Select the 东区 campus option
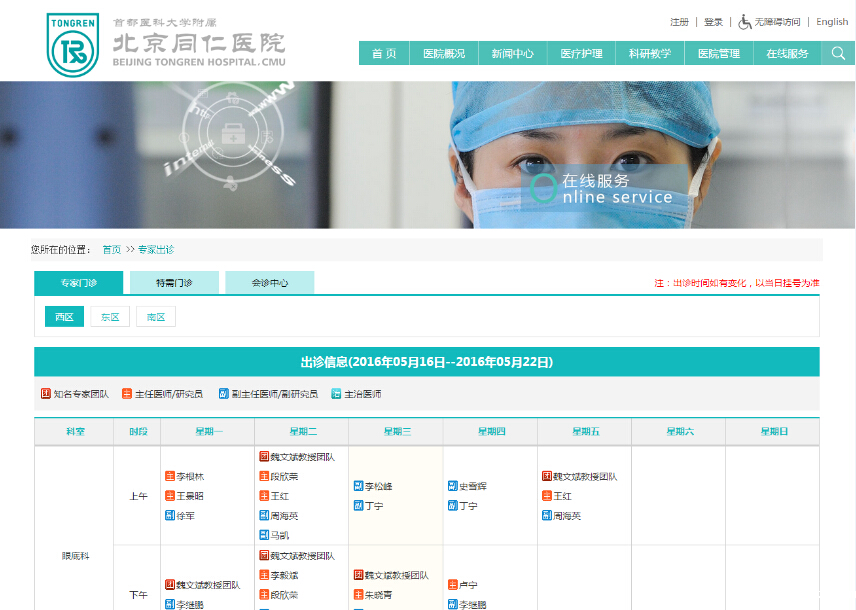856x610 pixels. (109, 315)
